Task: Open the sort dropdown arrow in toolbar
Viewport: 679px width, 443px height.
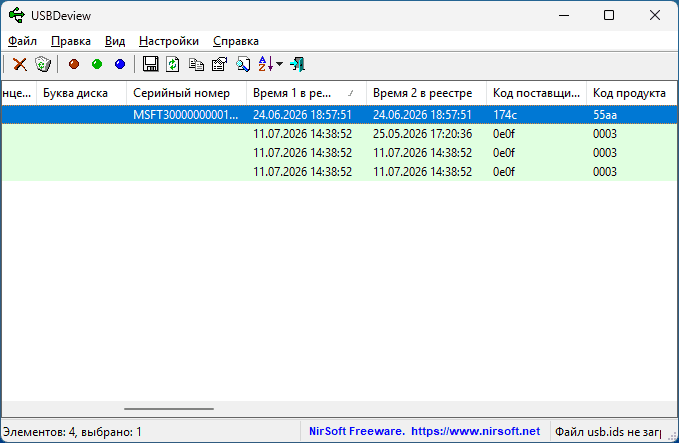Action: point(279,65)
